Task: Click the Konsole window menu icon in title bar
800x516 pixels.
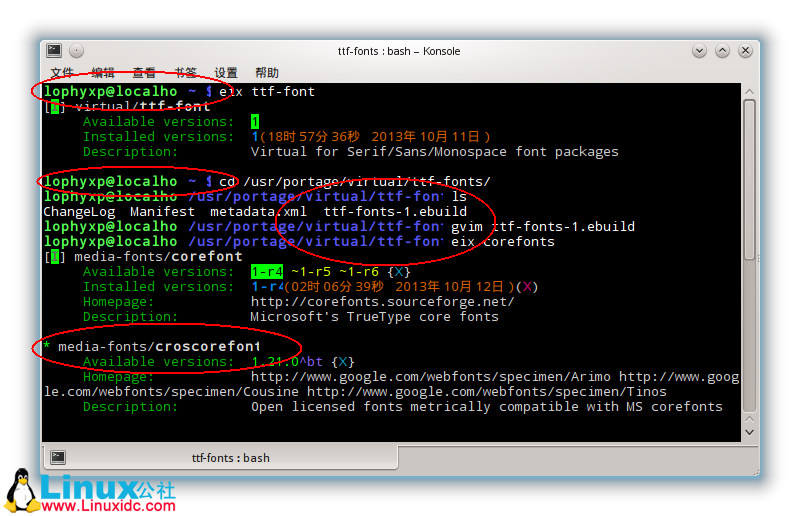Action: coord(54,51)
